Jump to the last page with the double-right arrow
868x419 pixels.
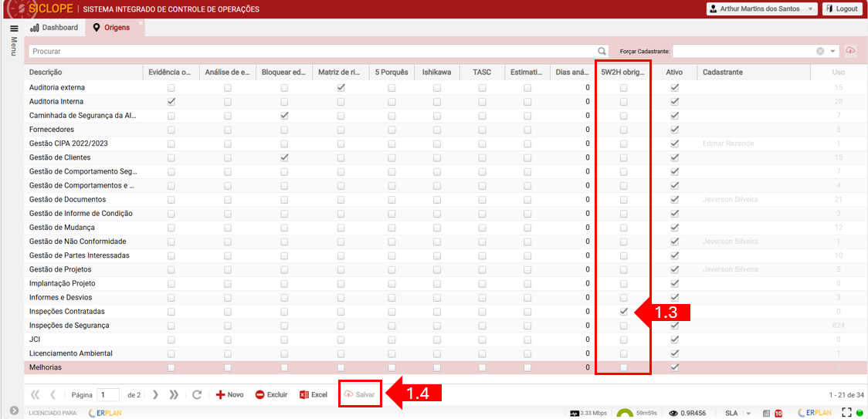tap(174, 394)
